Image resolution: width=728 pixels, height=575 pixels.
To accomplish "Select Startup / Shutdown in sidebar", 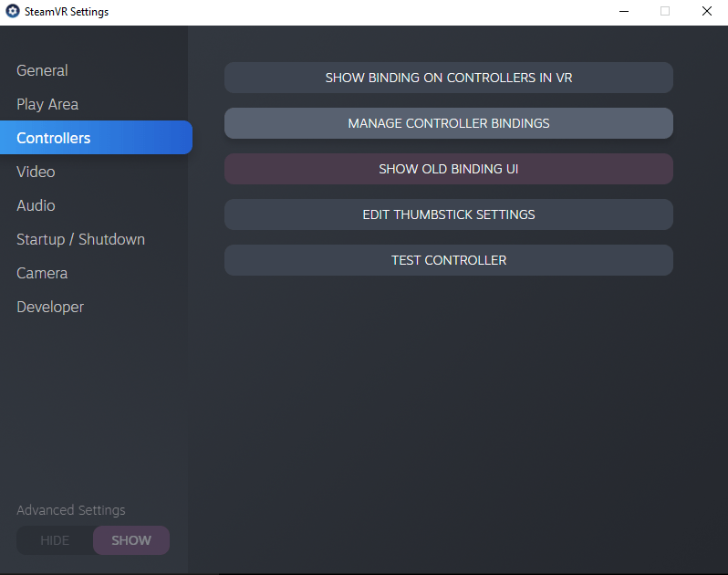I will (80, 239).
